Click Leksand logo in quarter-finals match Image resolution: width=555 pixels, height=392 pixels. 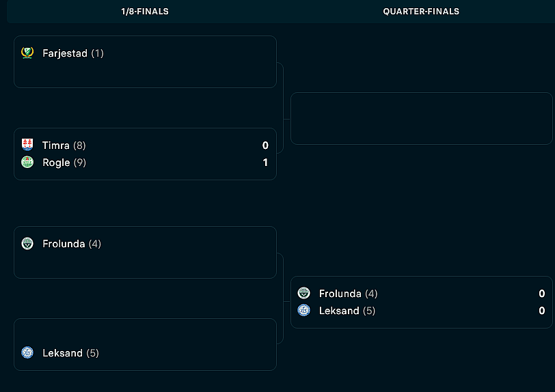click(x=303, y=310)
